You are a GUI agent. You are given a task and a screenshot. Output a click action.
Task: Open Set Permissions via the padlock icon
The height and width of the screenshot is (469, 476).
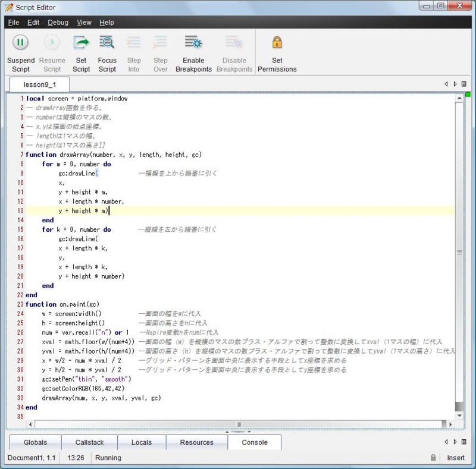(277, 42)
